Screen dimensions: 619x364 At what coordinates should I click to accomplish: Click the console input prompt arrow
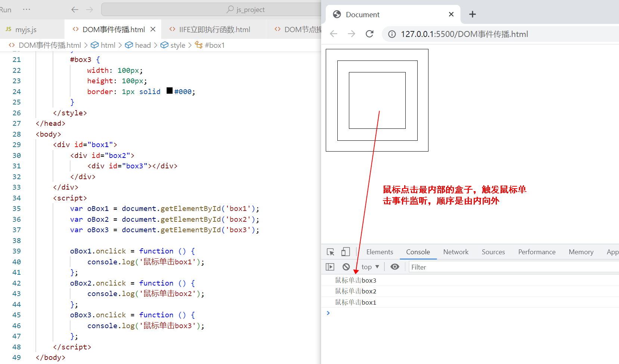[328, 313]
